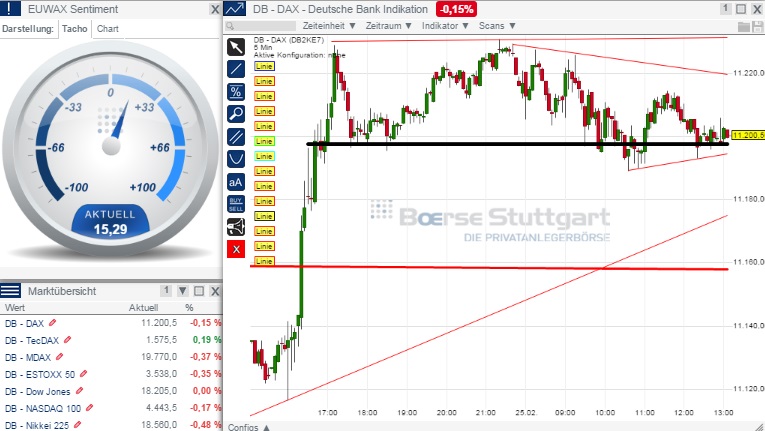Click the Marktübersicht list icon
The image size is (765, 431).
click(10, 291)
